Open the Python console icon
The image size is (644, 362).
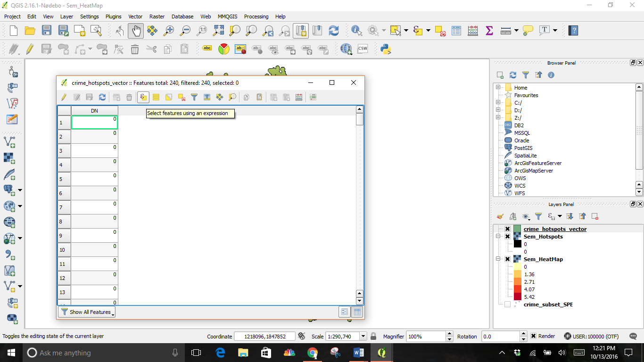386,49
